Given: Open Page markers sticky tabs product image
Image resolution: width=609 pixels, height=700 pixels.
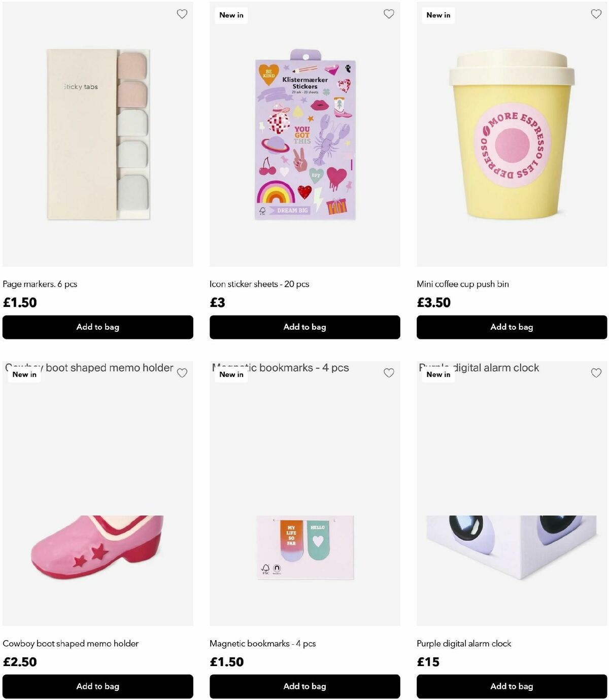Looking at the screenshot, I should coord(98,134).
